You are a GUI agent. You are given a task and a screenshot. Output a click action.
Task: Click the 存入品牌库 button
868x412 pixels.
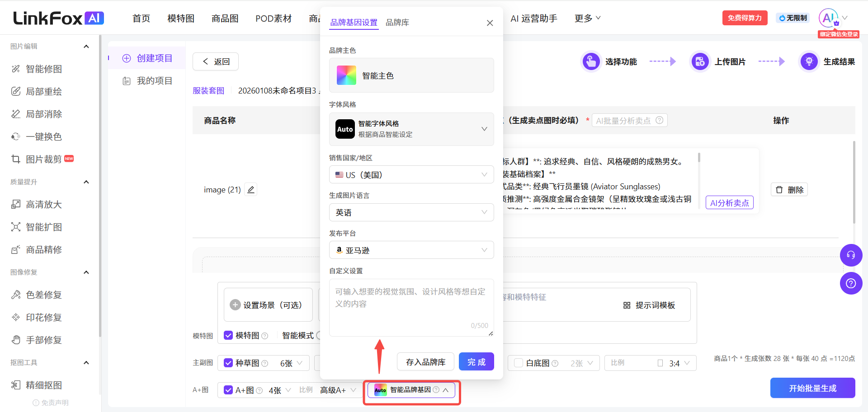coord(425,362)
